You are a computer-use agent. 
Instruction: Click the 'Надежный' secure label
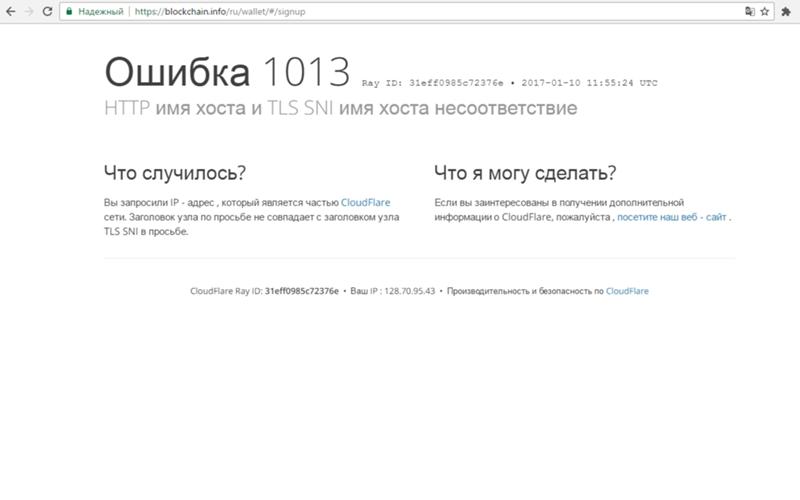click(x=101, y=11)
